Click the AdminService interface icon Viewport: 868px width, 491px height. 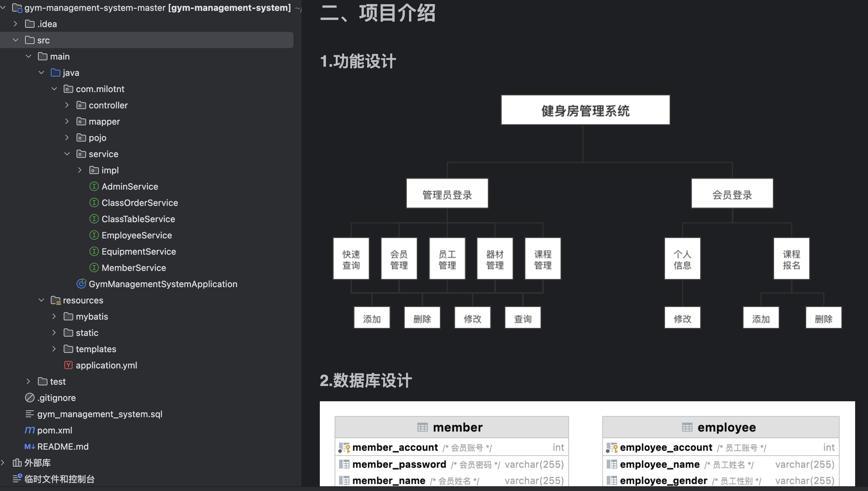click(94, 187)
